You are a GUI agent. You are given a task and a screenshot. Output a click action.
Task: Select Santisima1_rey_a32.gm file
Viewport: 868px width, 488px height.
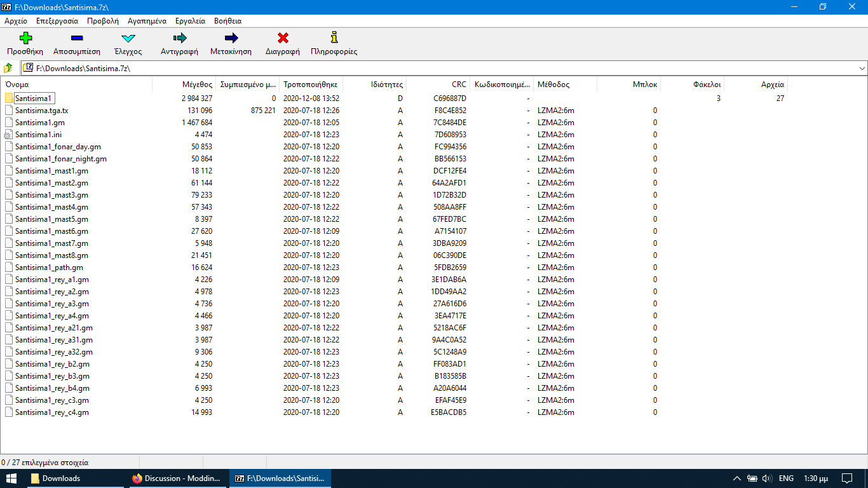coord(54,352)
